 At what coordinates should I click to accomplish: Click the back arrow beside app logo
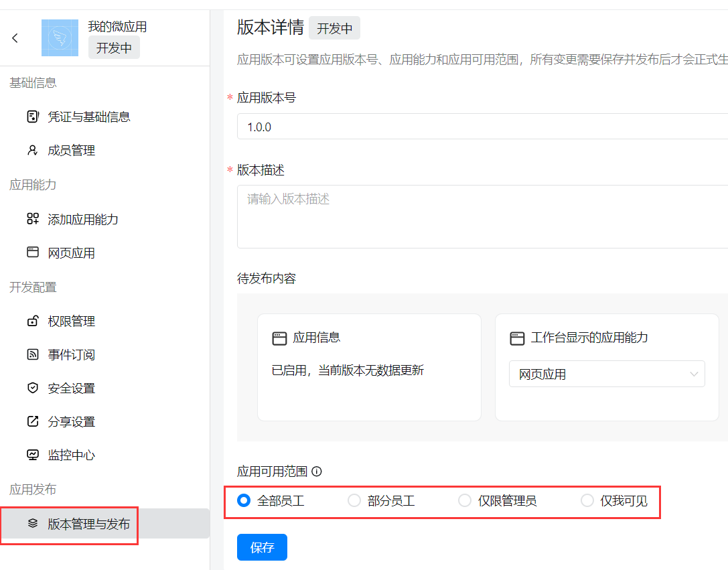pyautogui.click(x=15, y=38)
